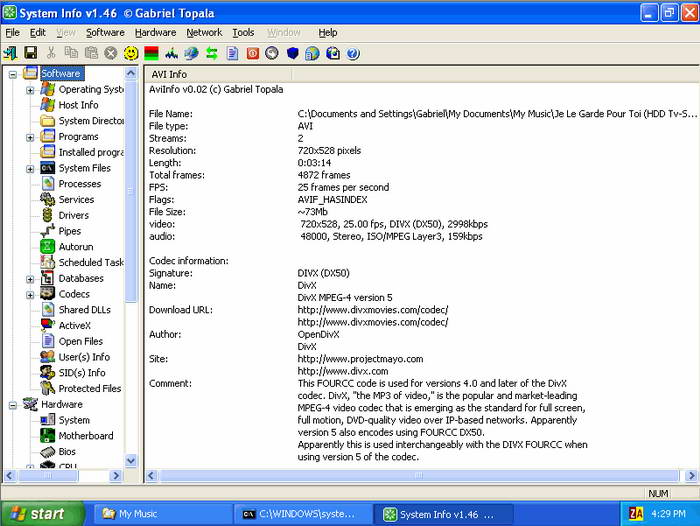700x526 pixels.
Task: Click the clipboard paste icon
Action: tap(91, 53)
